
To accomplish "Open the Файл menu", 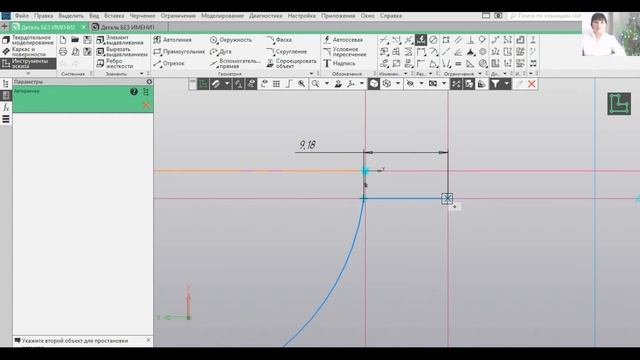I will (x=22, y=16).
